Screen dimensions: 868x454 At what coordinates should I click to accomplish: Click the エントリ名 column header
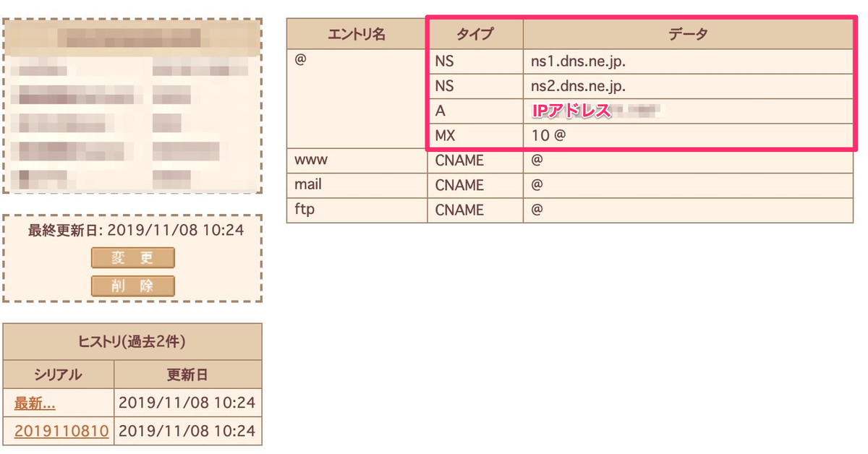point(357,33)
